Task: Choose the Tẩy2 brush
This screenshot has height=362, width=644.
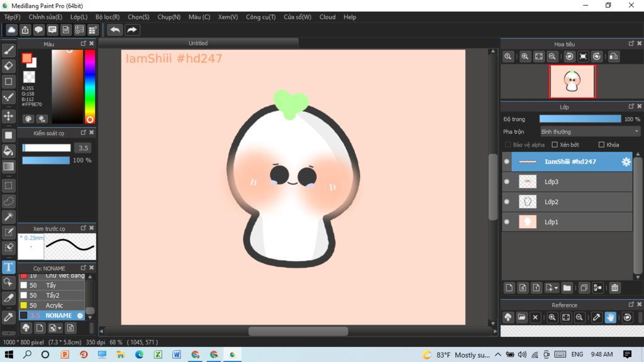Action: pyautogui.click(x=52, y=295)
